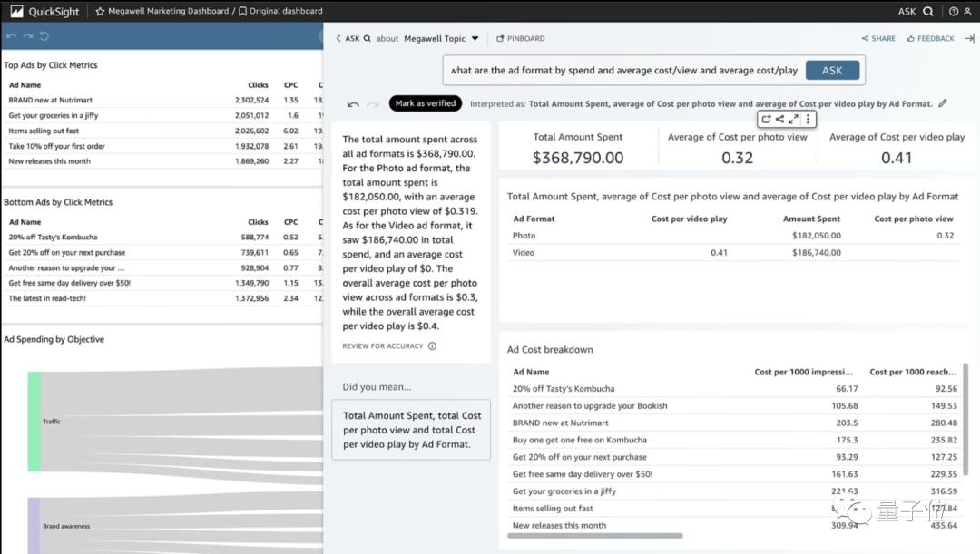Click the ASK link in top bar
Screen dimensions: 980x554
click(906, 11)
